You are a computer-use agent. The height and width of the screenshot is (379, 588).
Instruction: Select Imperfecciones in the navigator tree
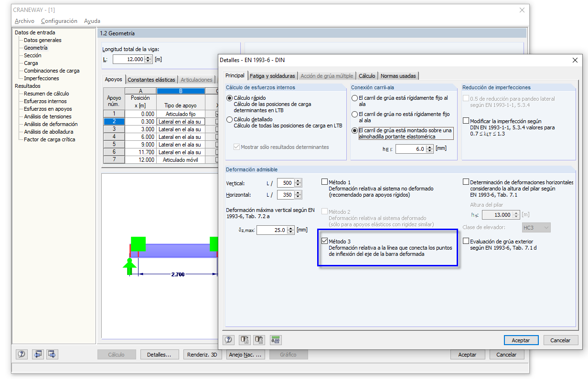click(42, 78)
